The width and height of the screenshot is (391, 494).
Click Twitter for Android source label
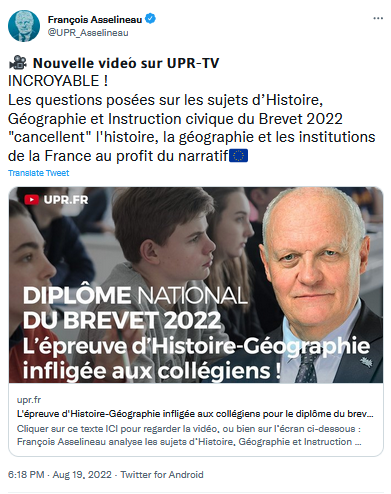(162, 475)
